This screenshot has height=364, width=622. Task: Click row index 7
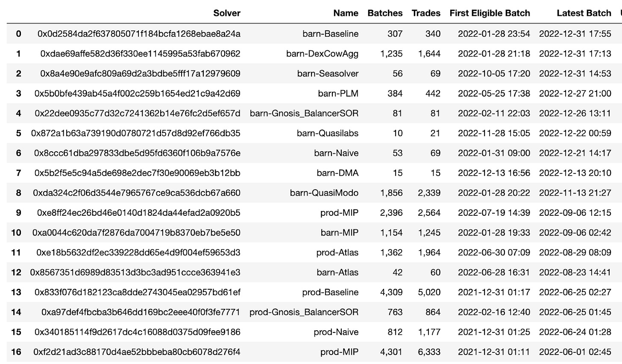click(x=18, y=173)
